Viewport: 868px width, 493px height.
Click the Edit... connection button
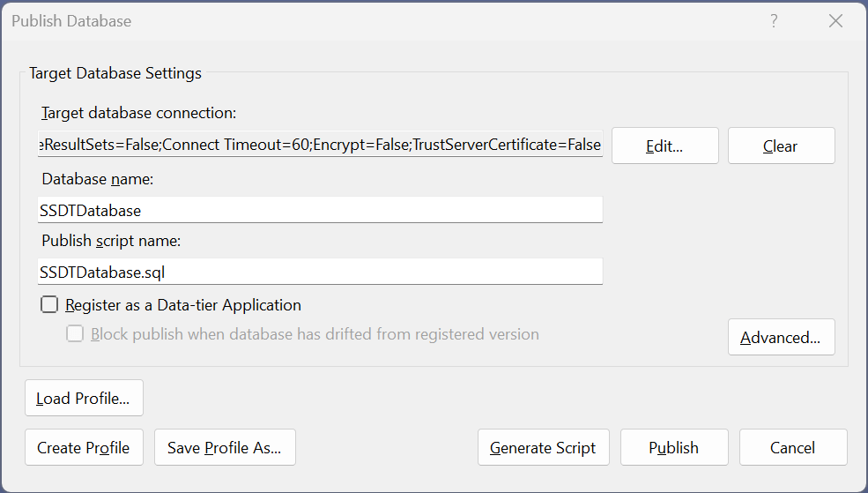tap(664, 146)
